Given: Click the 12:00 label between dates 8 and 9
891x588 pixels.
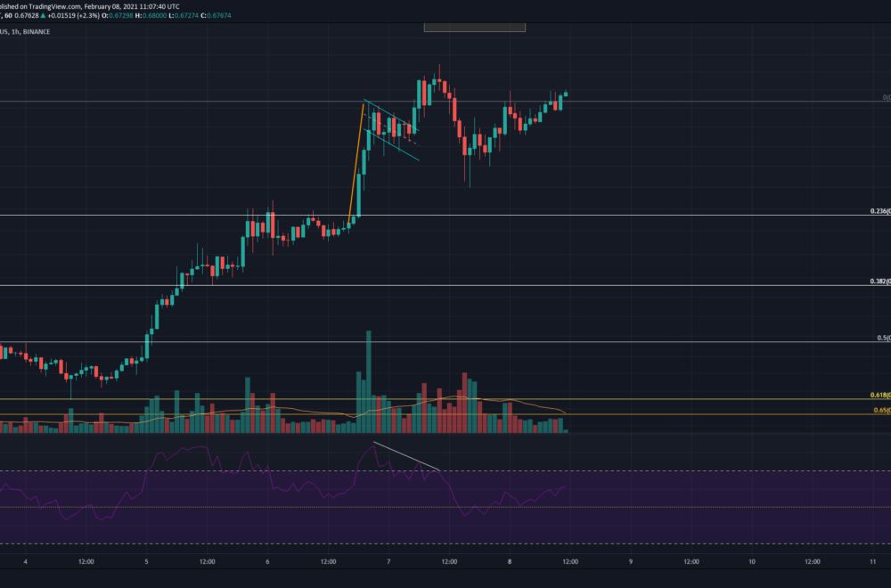Looking at the screenshot, I should [x=570, y=562].
